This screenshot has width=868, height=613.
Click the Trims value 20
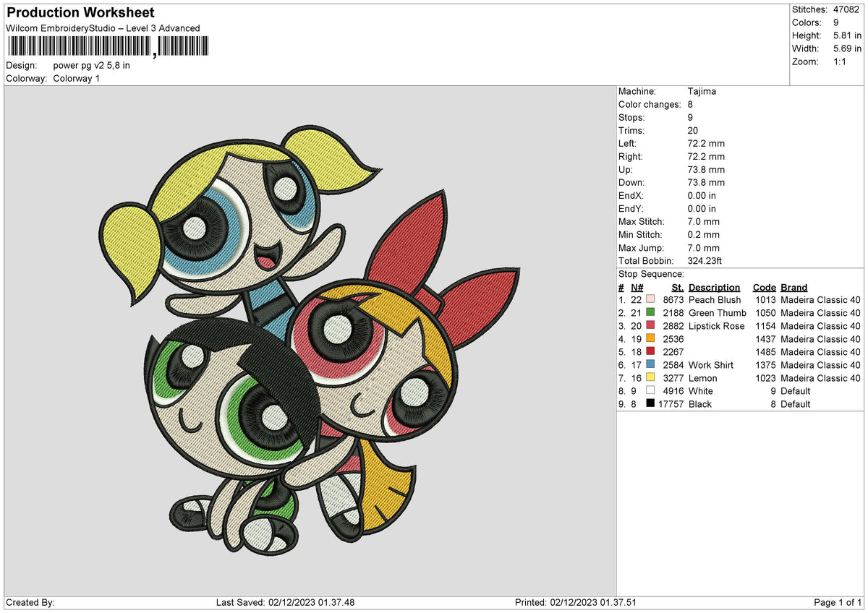694,131
